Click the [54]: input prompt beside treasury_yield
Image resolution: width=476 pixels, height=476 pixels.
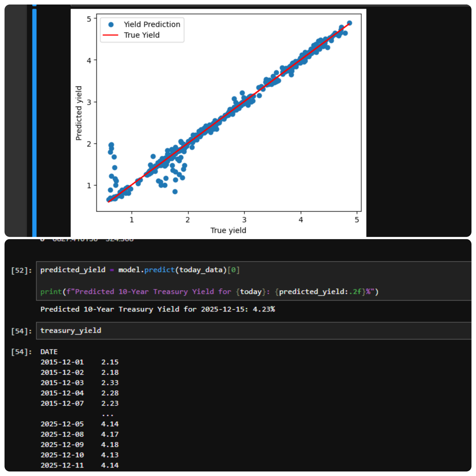[x=21, y=331]
